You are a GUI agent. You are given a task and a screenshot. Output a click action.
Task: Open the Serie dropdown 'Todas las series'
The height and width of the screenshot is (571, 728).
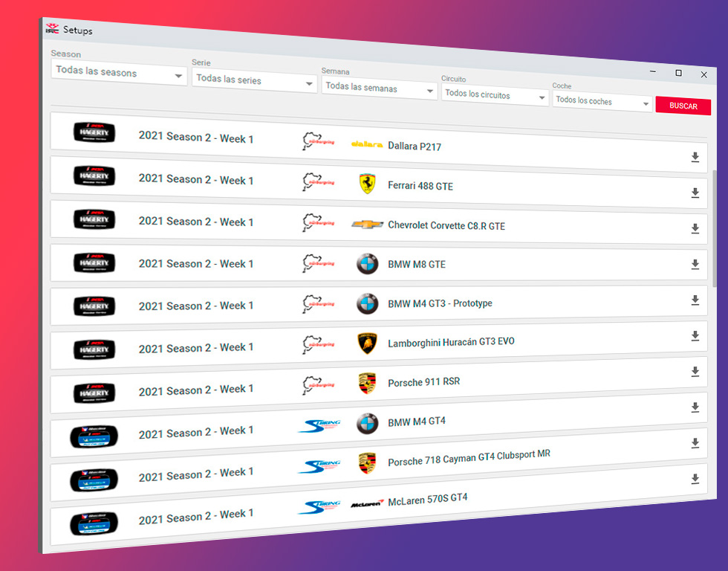pos(254,81)
